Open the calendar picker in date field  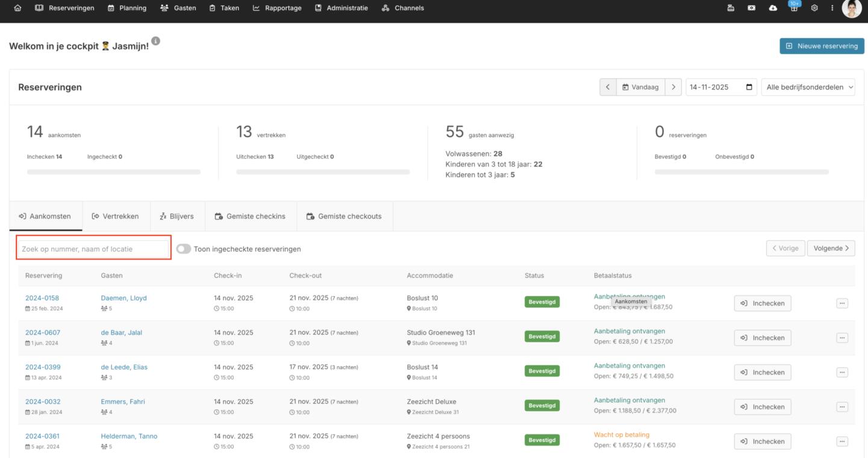tap(749, 87)
